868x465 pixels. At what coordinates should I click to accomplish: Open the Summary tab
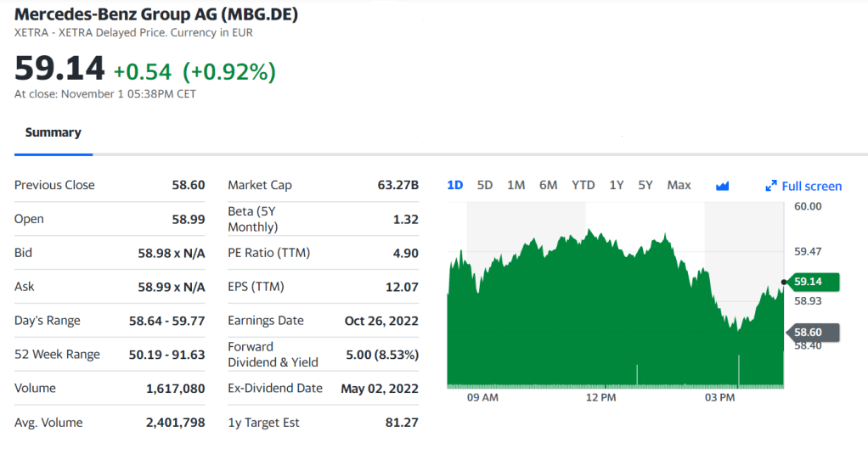[x=53, y=132]
